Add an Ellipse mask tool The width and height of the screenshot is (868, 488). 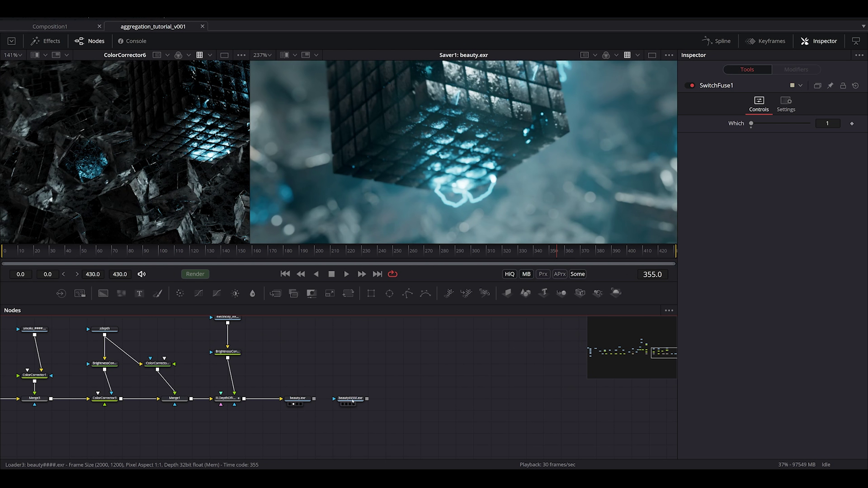[x=389, y=293]
